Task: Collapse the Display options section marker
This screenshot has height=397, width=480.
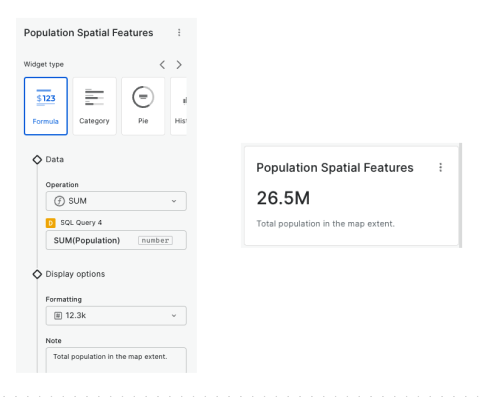Action: (37, 274)
